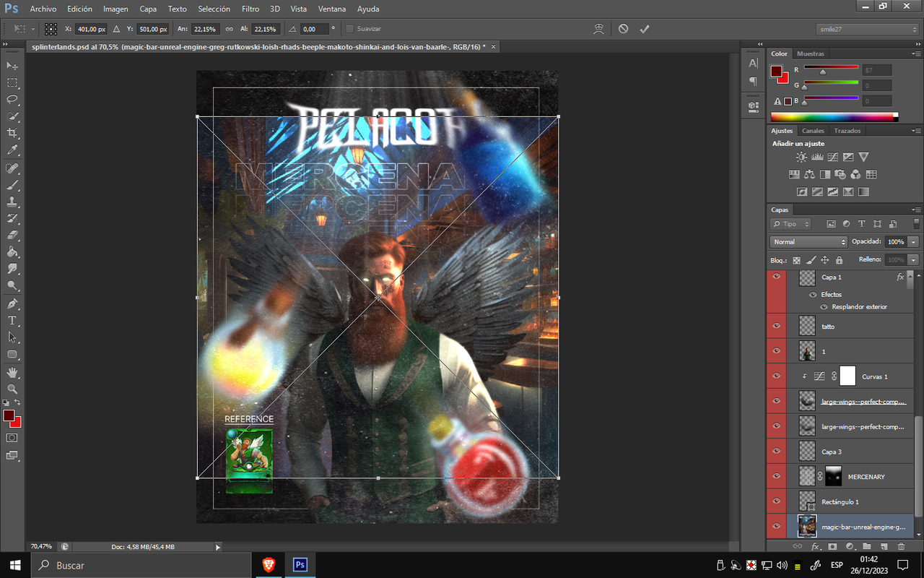Open the Opacidad dropdown arrow
The width and height of the screenshot is (924, 578).
click(914, 242)
